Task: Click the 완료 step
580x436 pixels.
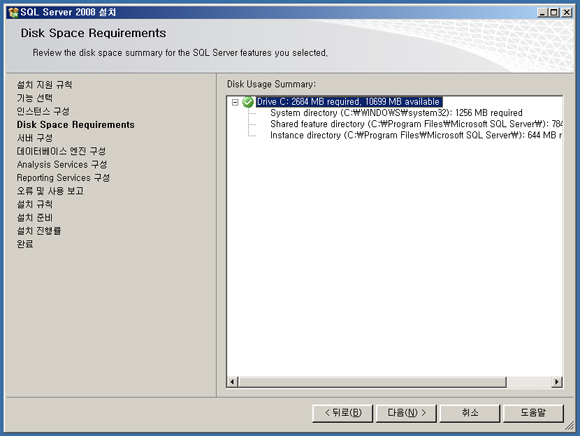Action: point(25,244)
